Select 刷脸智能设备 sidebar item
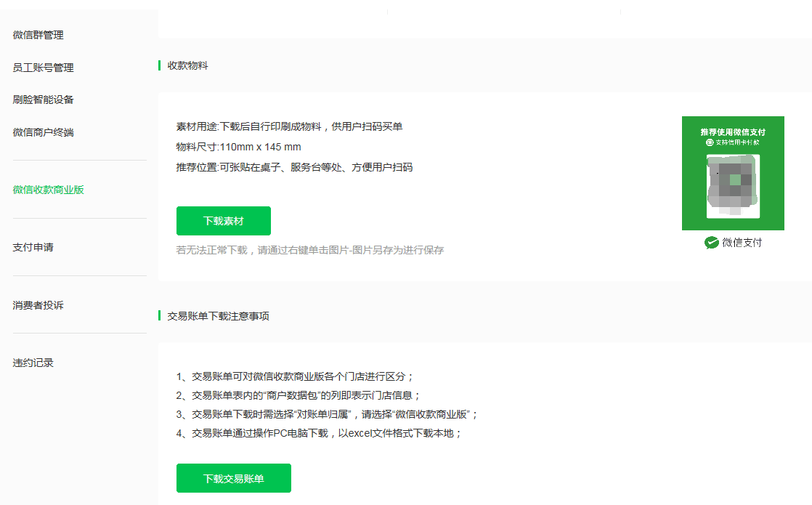The height and width of the screenshot is (505, 812). click(x=43, y=100)
